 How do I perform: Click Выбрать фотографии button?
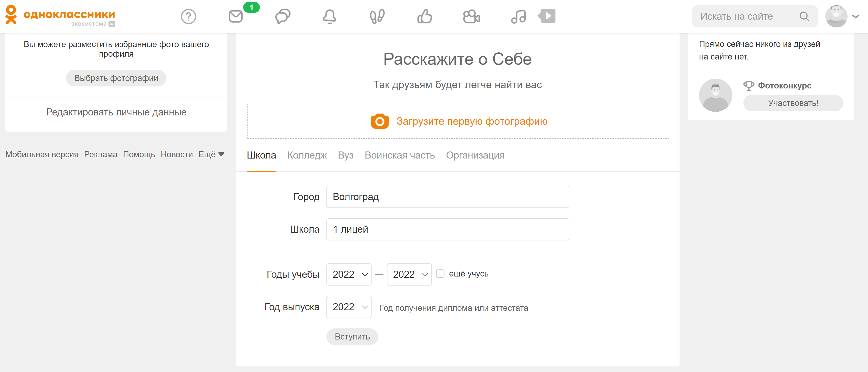click(116, 78)
